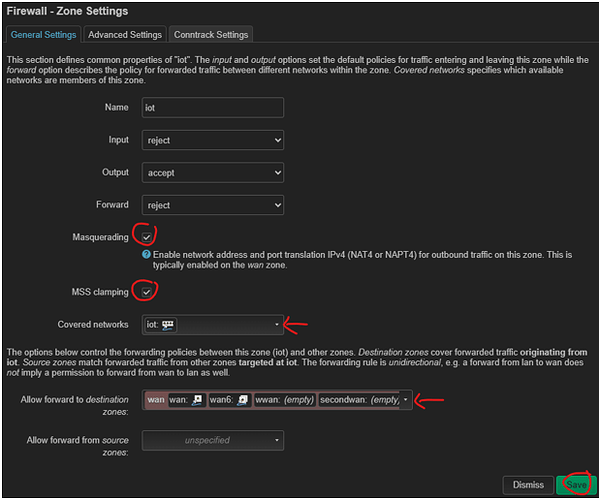Click the wwan (empty) zone entry

(x=285, y=400)
